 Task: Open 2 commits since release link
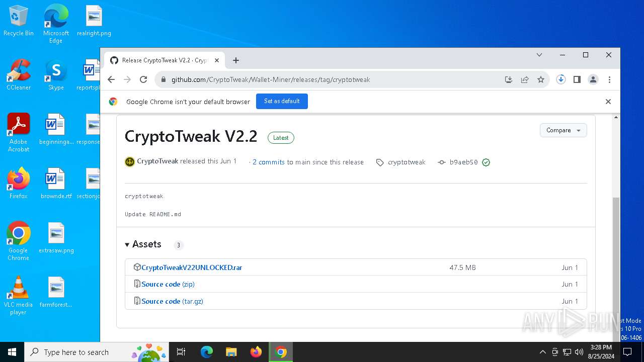(269, 162)
